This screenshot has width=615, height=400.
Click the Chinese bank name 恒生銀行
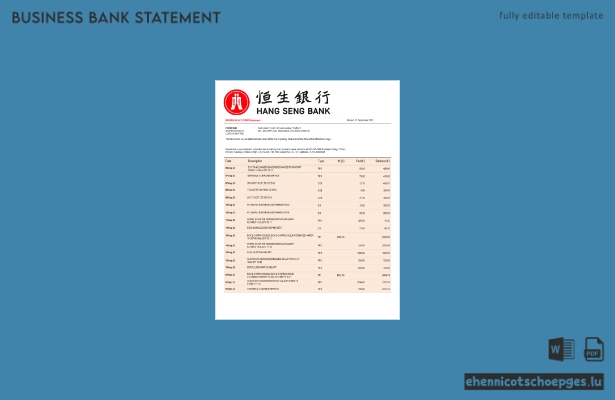pos(293,97)
